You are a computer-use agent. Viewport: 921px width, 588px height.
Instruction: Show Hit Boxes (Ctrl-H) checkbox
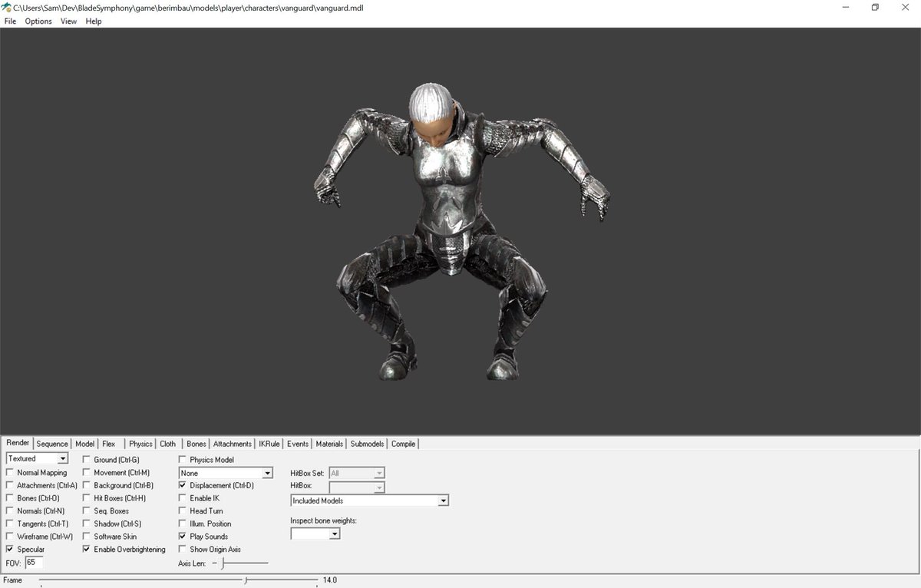pos(114,498)
